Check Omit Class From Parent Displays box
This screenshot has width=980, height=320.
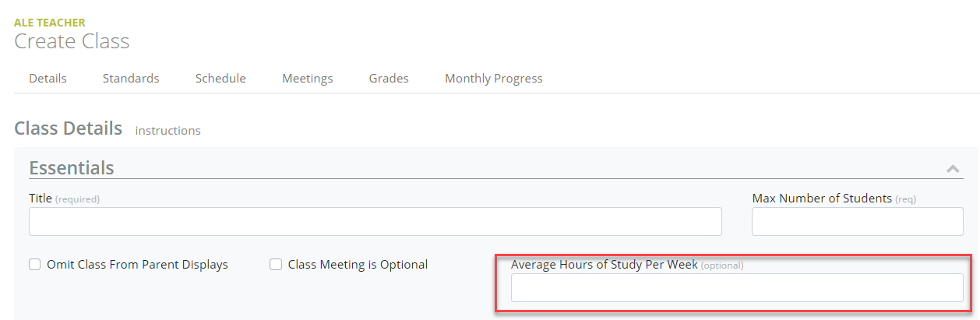[x=35, y=265]
